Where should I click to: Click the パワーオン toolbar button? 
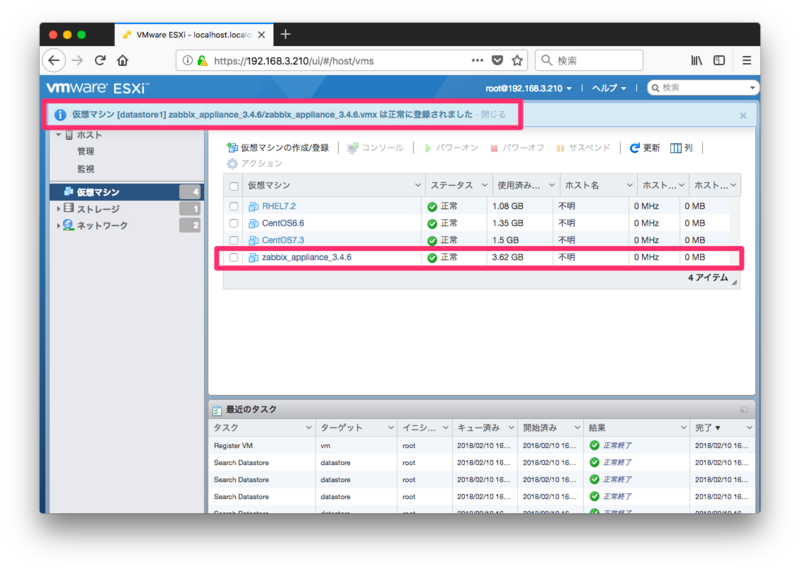(451, 148)
